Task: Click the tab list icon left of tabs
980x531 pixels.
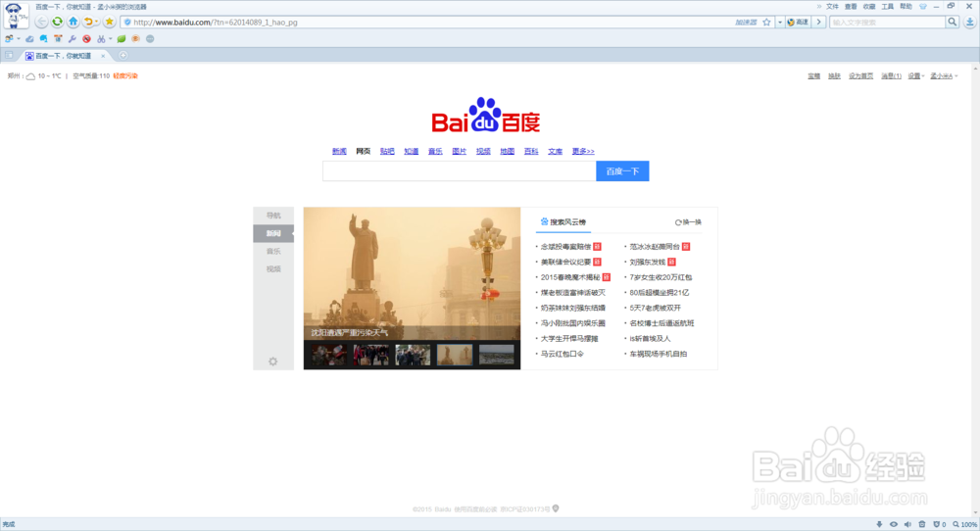Action: pos(9,56)
